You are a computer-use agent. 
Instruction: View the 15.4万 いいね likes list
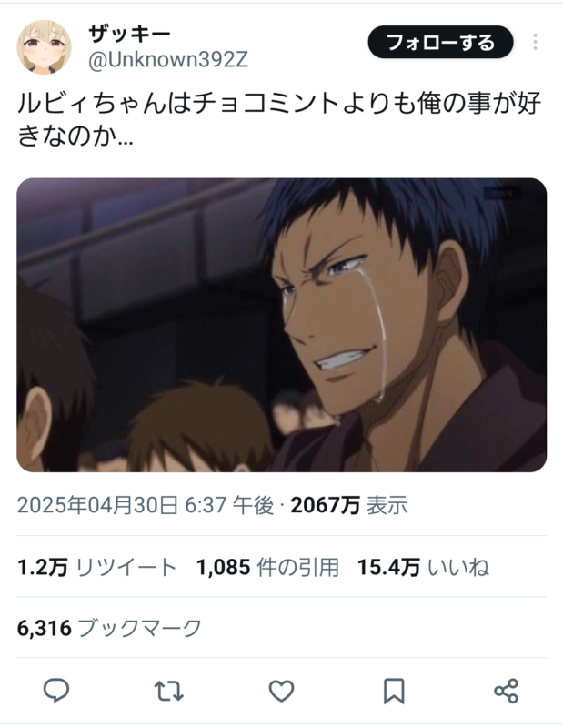pos(423,567)
